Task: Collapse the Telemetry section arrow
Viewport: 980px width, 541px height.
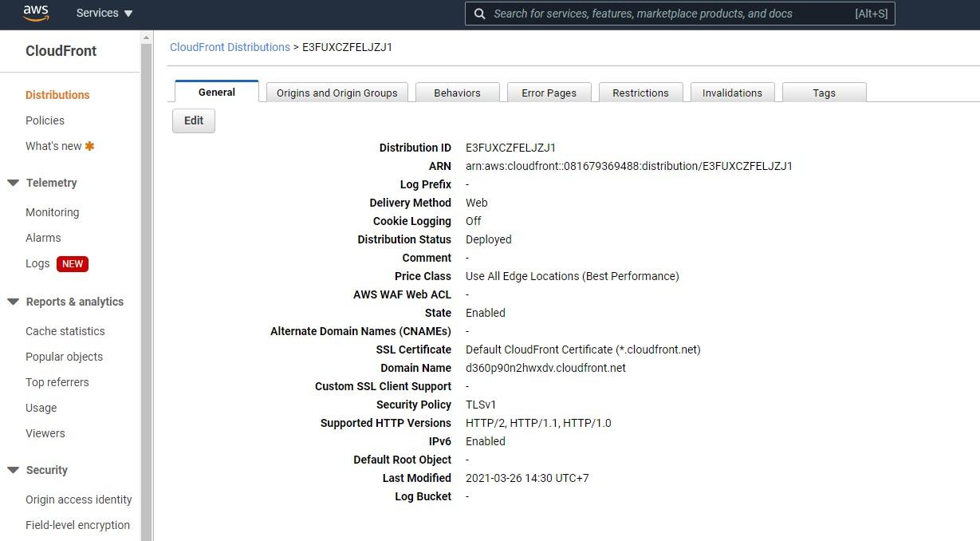Action: 13,183
